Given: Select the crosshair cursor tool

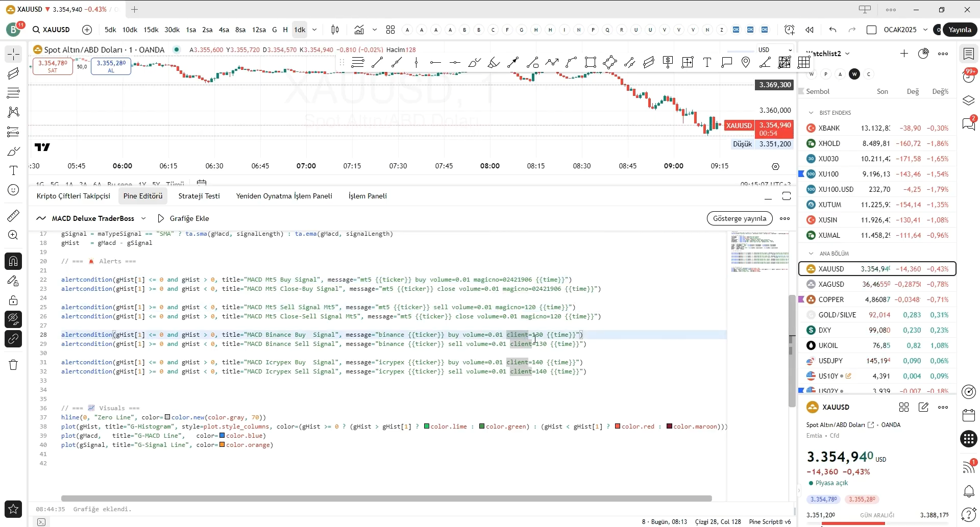Looking at the screenshot, I should 13,54.
